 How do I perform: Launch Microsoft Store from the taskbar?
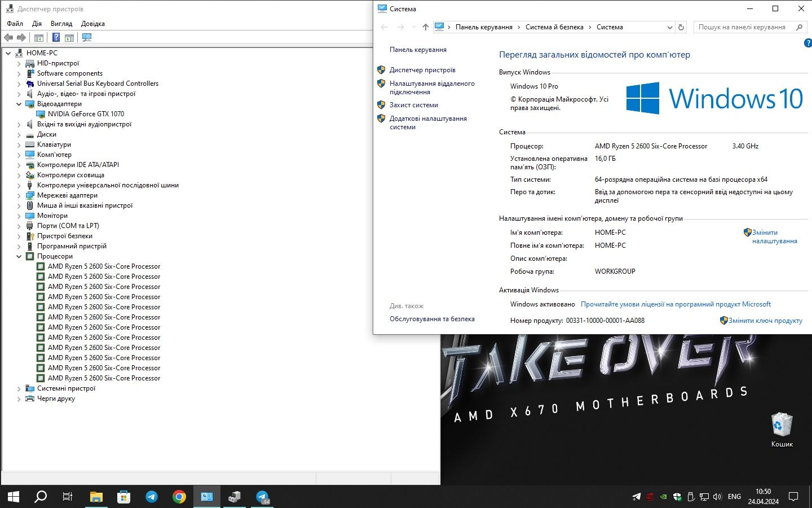[x=123, y=497]
